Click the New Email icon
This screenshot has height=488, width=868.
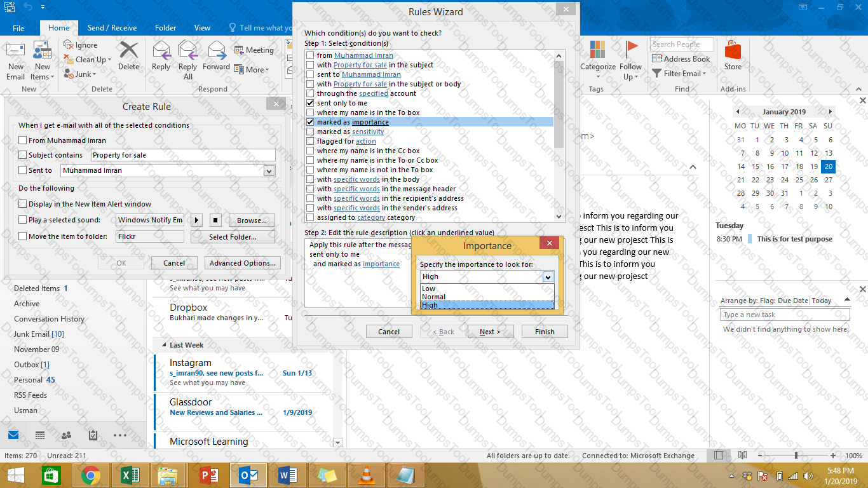click(x=15, y=51)
